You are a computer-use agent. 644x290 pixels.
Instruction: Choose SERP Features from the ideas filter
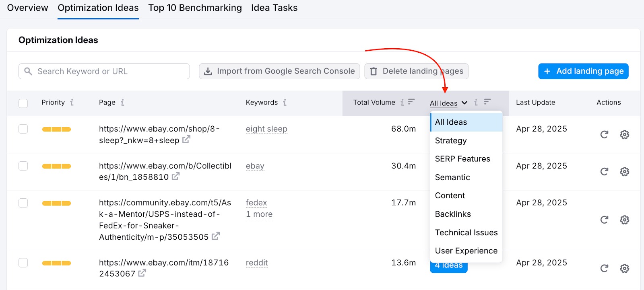tap(462, 159)
